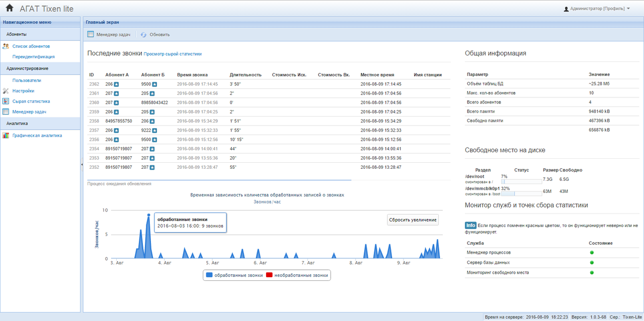Click the Настройки tools icon in sidebar
The height and width of the screenshot is (321, 644).
[6, 91]
